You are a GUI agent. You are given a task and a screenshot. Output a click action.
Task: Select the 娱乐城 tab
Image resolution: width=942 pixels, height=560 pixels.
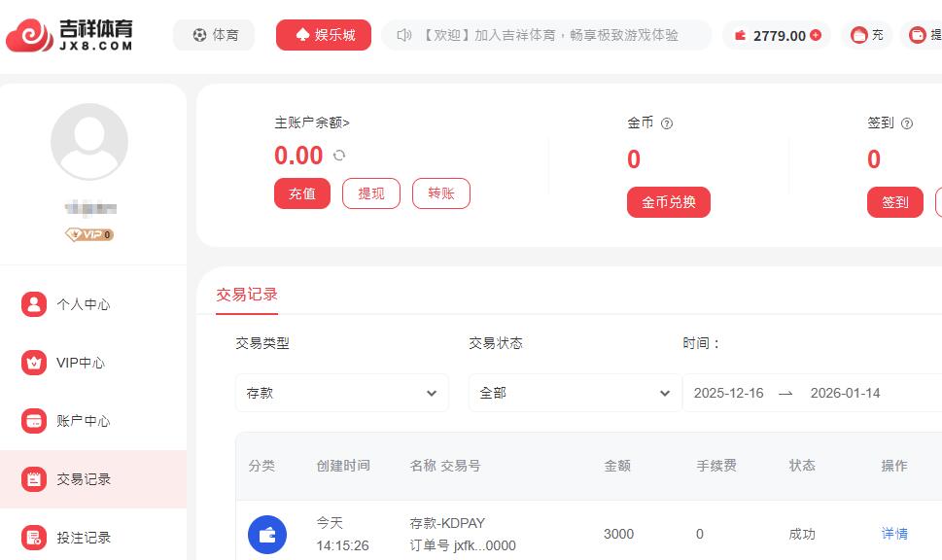[324, 35]
